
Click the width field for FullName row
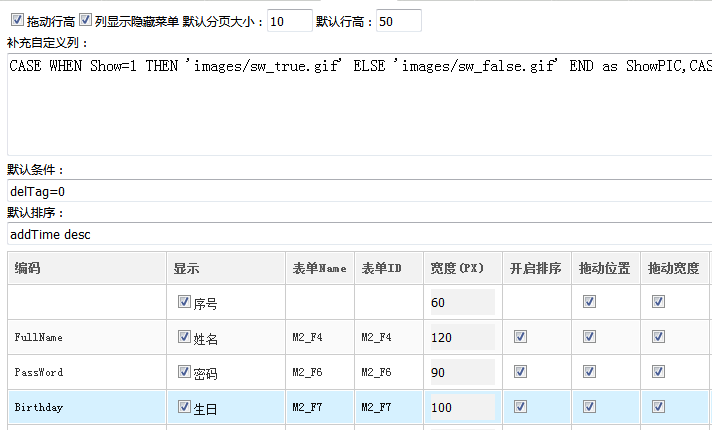[x=462, y=337]
